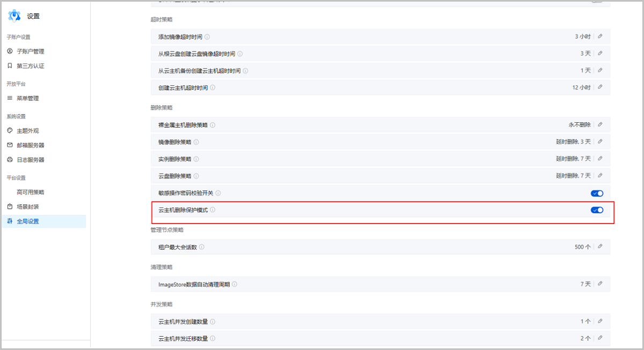Viewport: 644px width, 350px height.
Task: Click the edit pencil for 添加镜像超时时间
Action: (600, 36)
